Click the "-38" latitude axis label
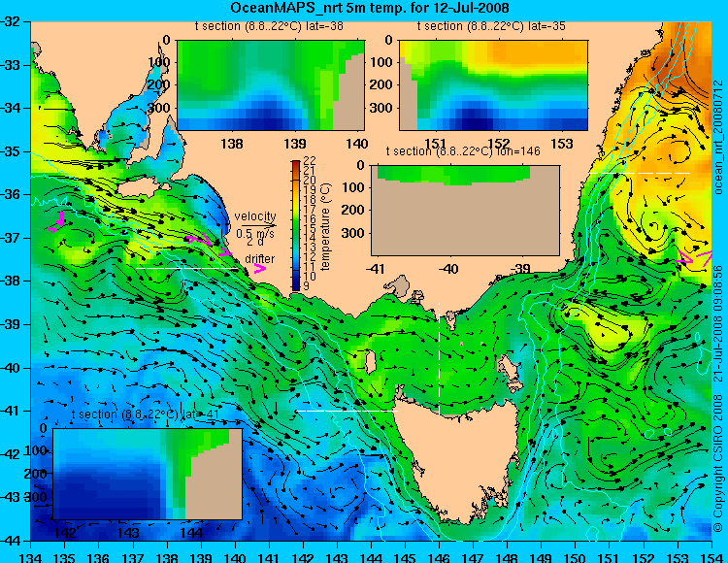 click(11, 281)
